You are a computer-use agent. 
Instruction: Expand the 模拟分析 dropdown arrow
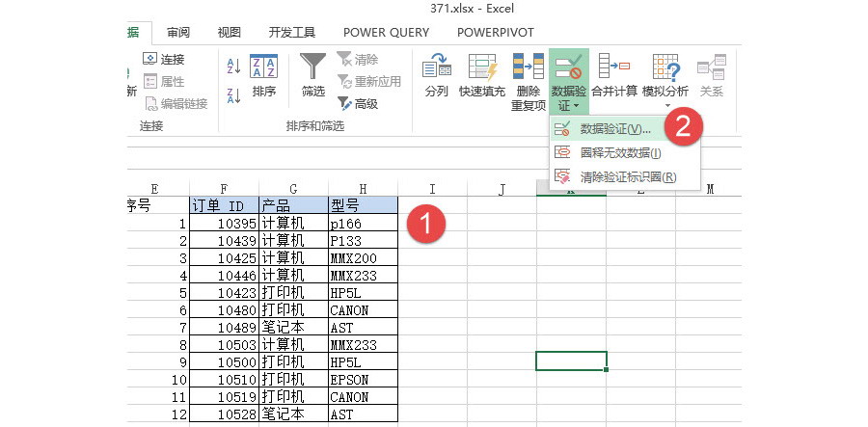point(666,106)
